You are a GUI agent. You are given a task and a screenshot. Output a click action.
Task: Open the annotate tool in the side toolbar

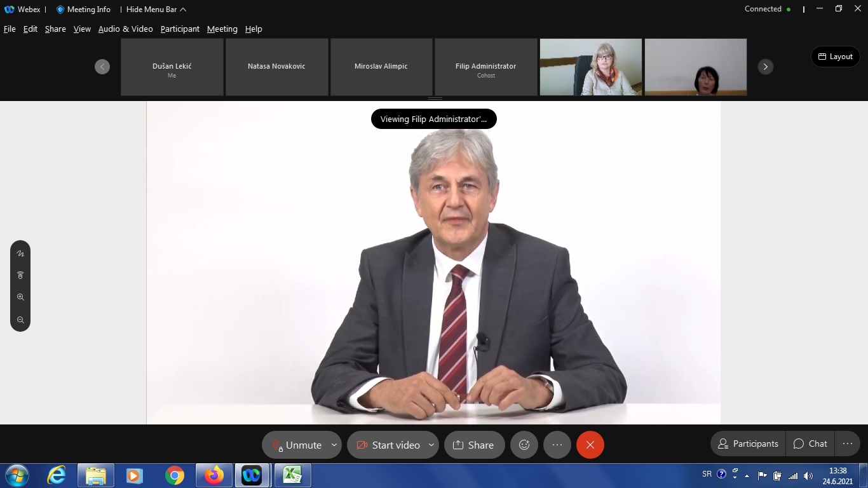20,253
